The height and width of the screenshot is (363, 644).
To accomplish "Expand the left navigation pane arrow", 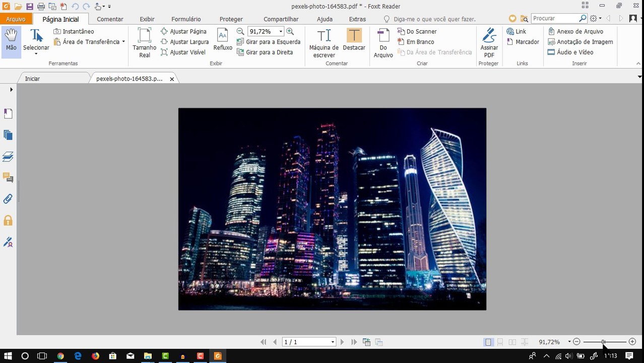I will tap(11, 89).
